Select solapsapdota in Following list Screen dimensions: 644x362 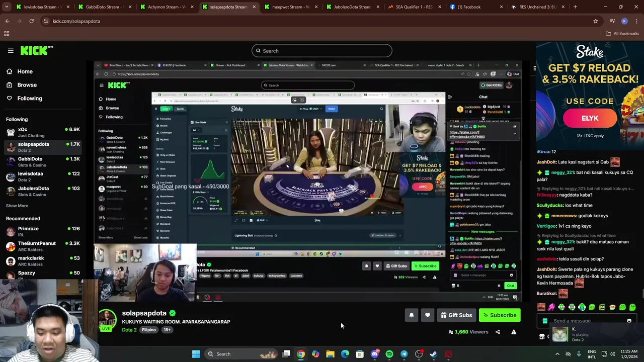[43, 147]
